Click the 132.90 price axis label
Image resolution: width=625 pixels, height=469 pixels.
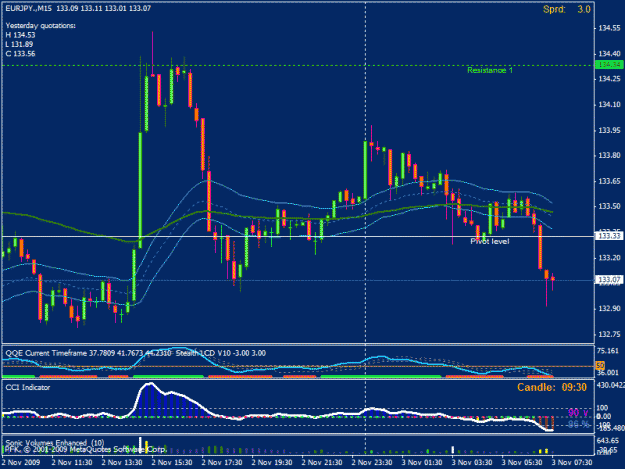(609, 308)
